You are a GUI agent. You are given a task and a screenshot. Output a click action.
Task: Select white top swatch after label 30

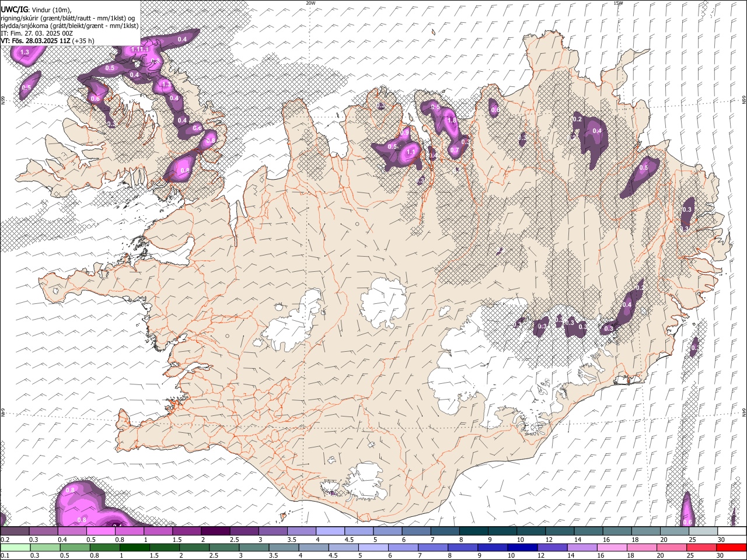coord(731,531)
